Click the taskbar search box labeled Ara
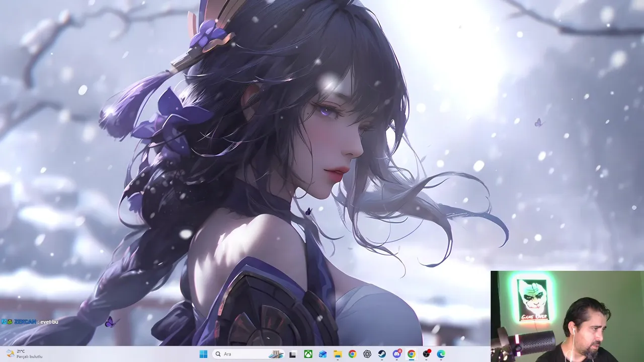Viewport: 644px width, 362px height. [x=248, y=354]
